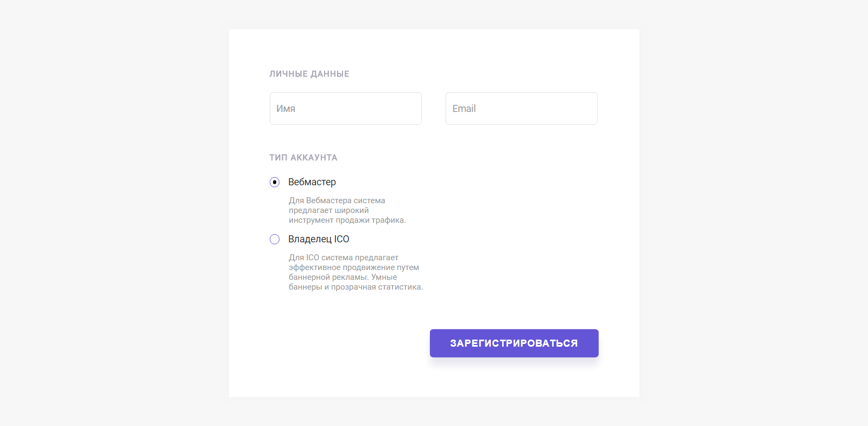Click the ЛИЧНЫЕ ДАННЫЕ section heading
The height and width of the screenshot is (426, 868).
tap(309, 74)
